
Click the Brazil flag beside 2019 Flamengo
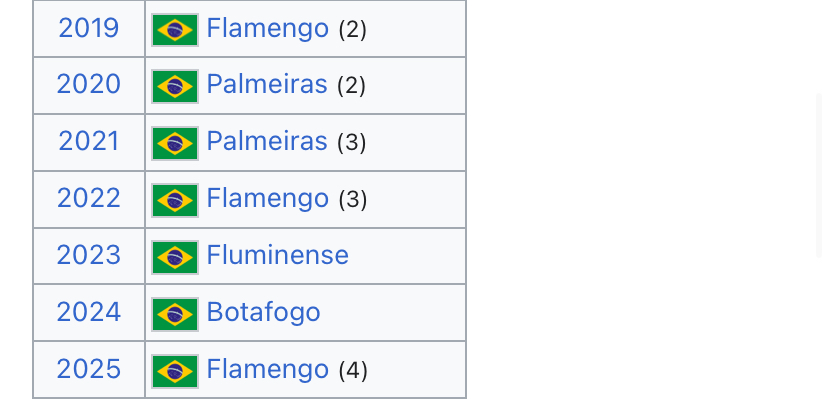[175, 30]
